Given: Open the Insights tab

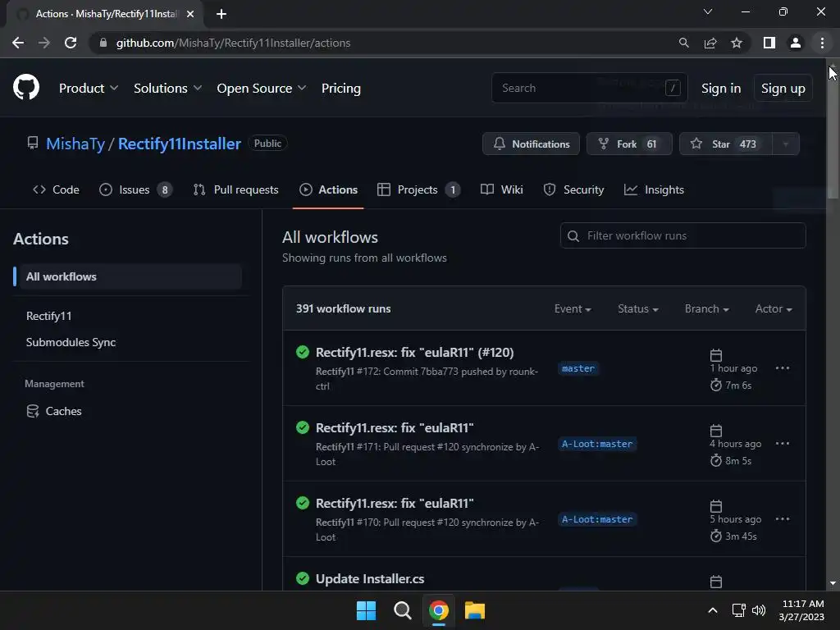Looking at the screenshot, I should click(654, 189).
